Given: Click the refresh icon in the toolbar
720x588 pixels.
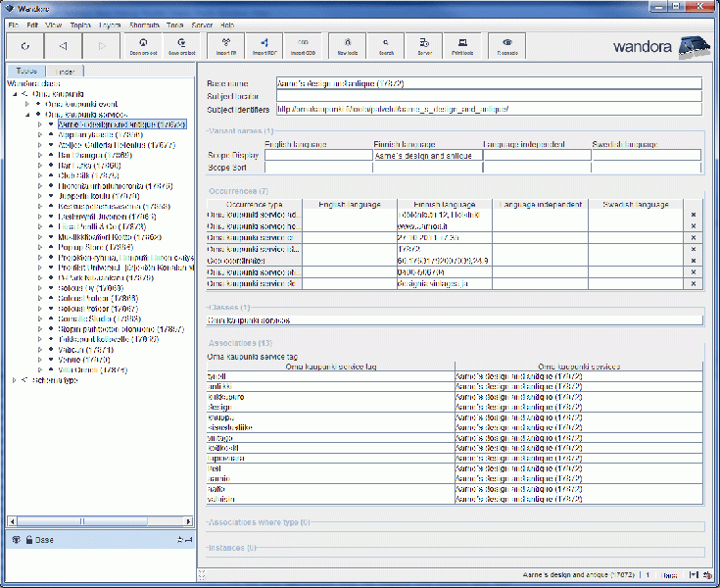Looking at the screenshot, I should 24,45.
